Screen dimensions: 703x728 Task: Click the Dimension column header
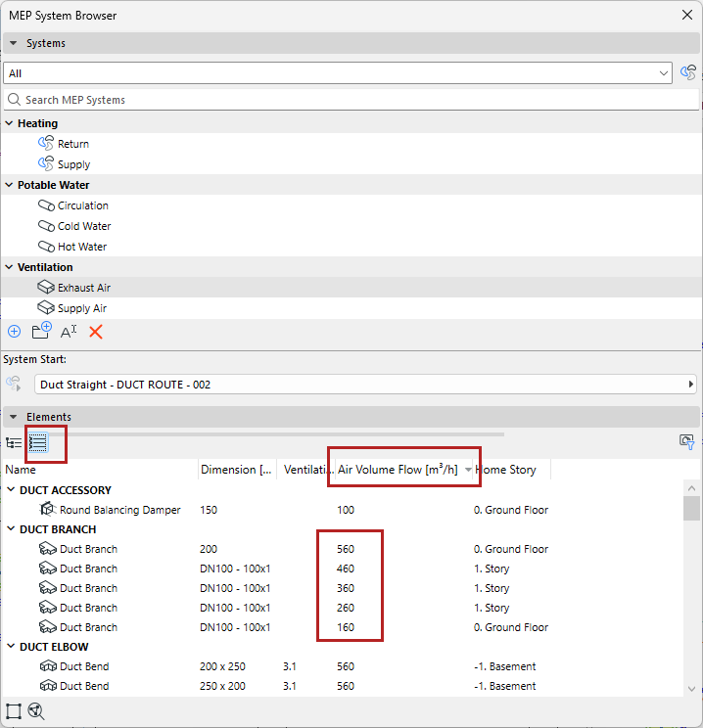[x=237, y=470]
